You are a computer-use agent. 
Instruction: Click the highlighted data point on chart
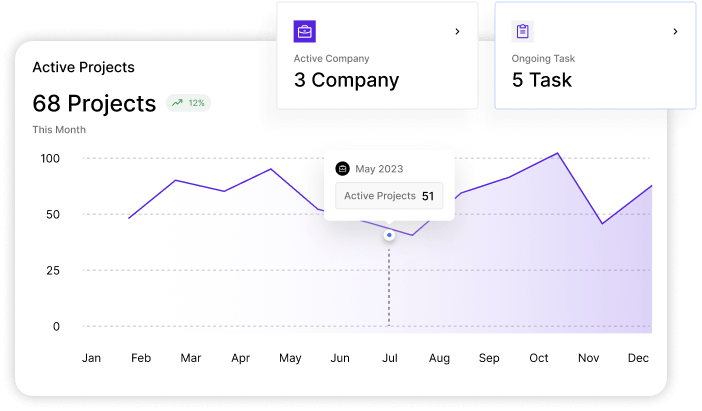[389, 236]
